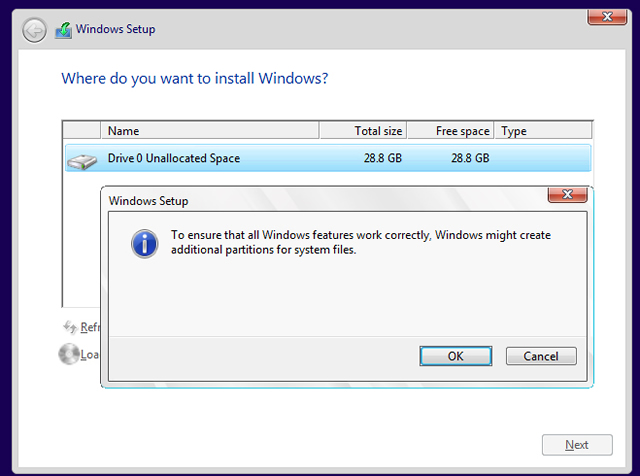Click the Type column header

coord(543,131)
